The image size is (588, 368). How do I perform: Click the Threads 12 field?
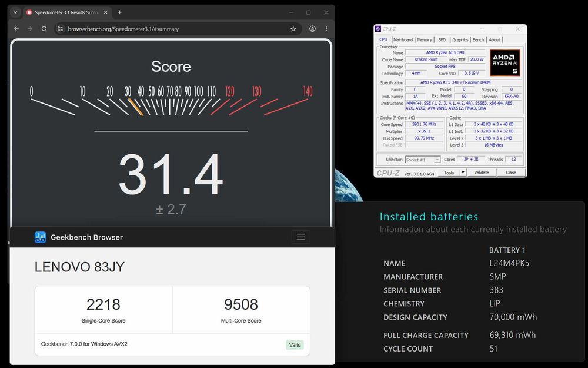pyautogui.click(x=513, y=159)
